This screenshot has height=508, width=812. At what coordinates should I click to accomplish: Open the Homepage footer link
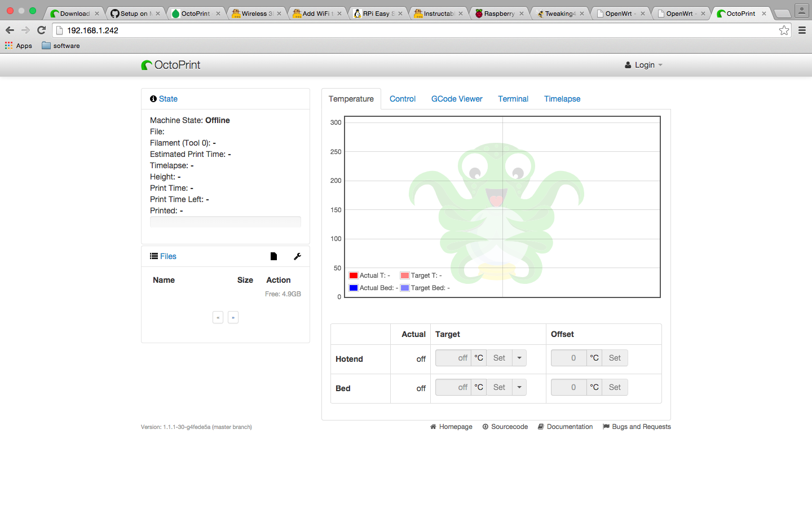tap(451, 427)
